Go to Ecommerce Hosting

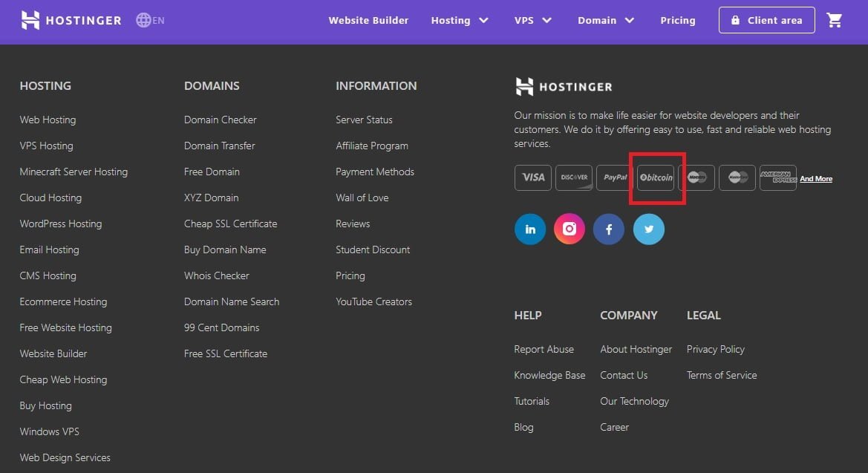tap(63, 302)
